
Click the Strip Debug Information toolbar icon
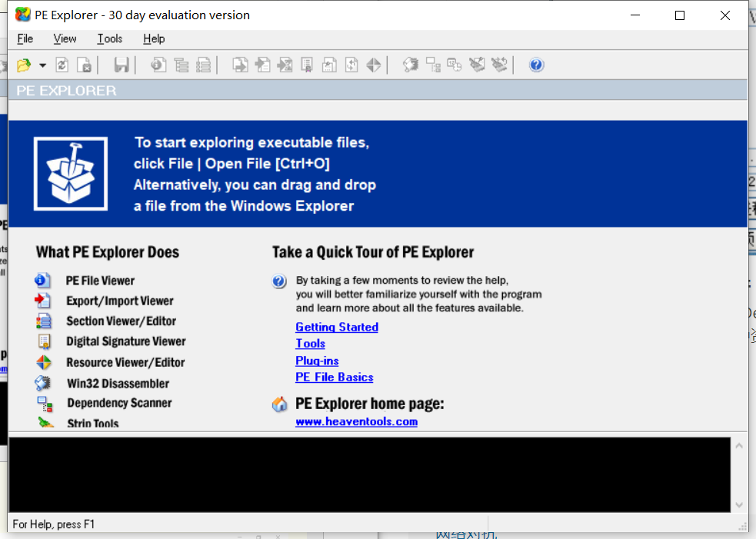pos(499,65)
